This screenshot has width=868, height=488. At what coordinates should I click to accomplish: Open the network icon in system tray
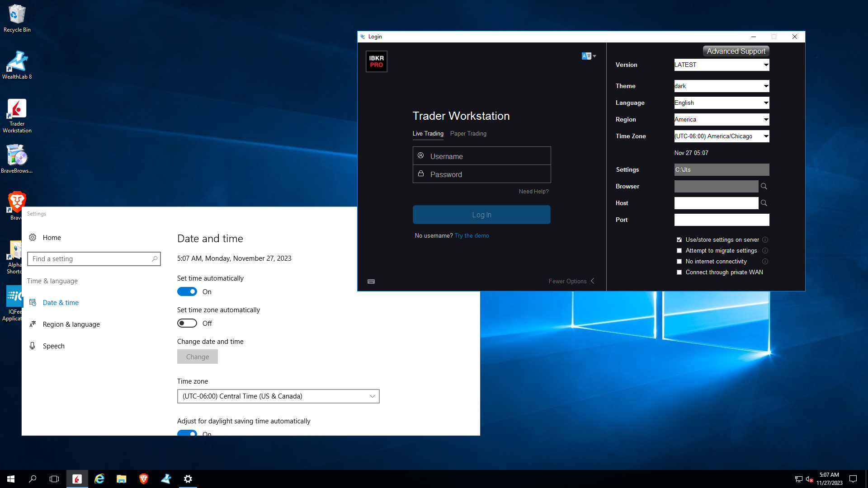(799, 479)
